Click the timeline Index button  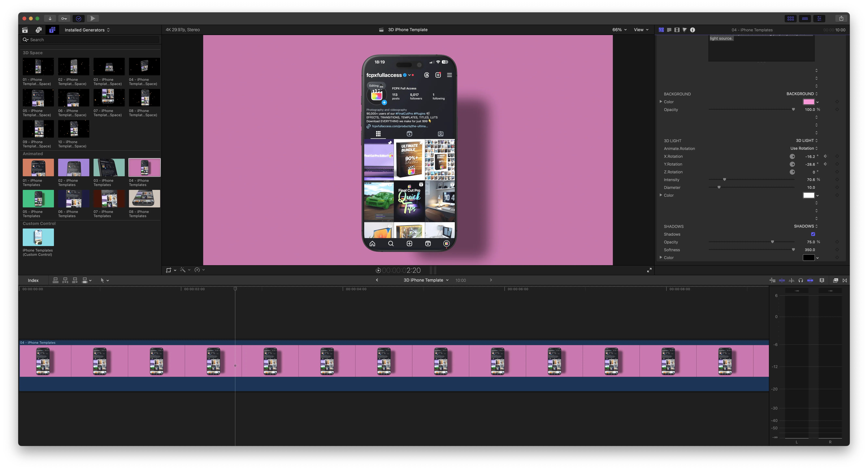33,280
